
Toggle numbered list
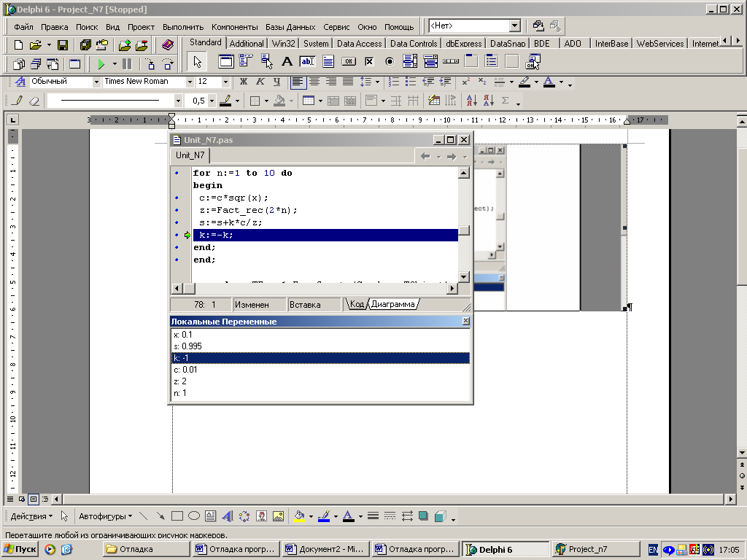click(393, 82)
